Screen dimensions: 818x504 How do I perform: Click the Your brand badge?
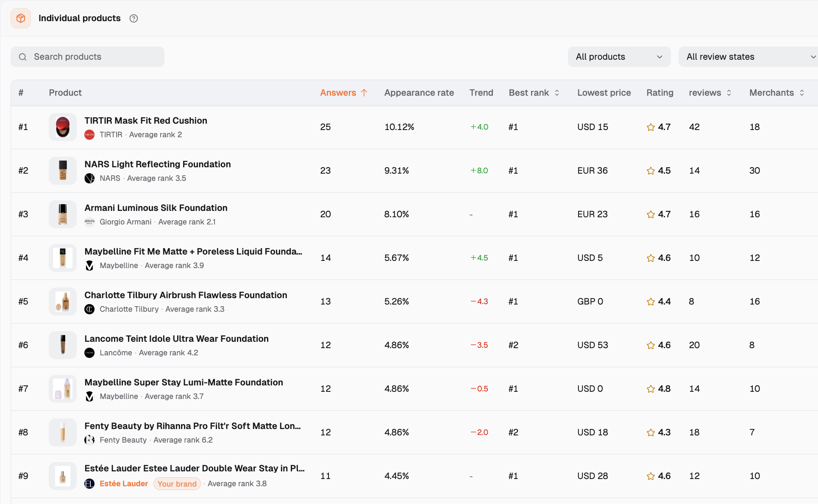tap(177, 484)
